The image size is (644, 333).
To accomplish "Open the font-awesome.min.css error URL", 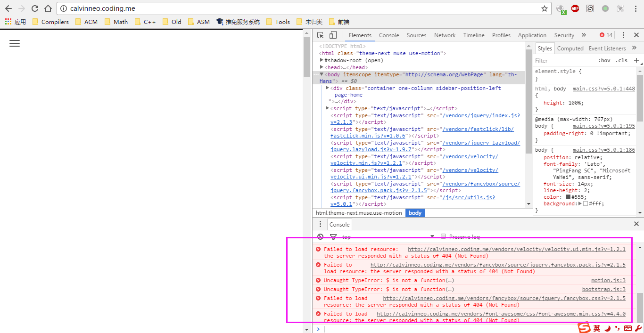I will point(501,314).
